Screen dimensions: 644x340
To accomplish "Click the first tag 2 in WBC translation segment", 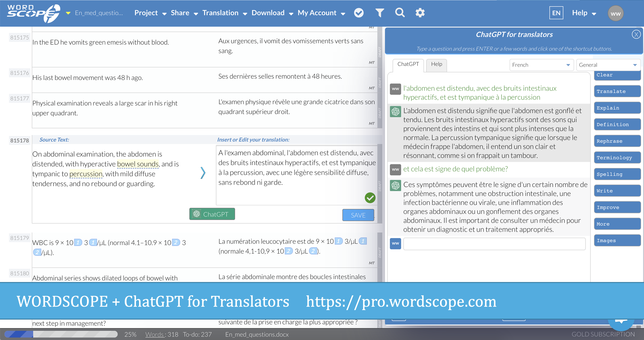I will (288, 251).
